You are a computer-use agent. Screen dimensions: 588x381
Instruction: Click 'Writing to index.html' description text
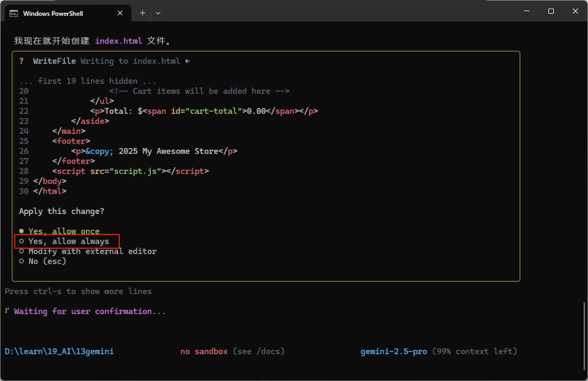(130, 61)
